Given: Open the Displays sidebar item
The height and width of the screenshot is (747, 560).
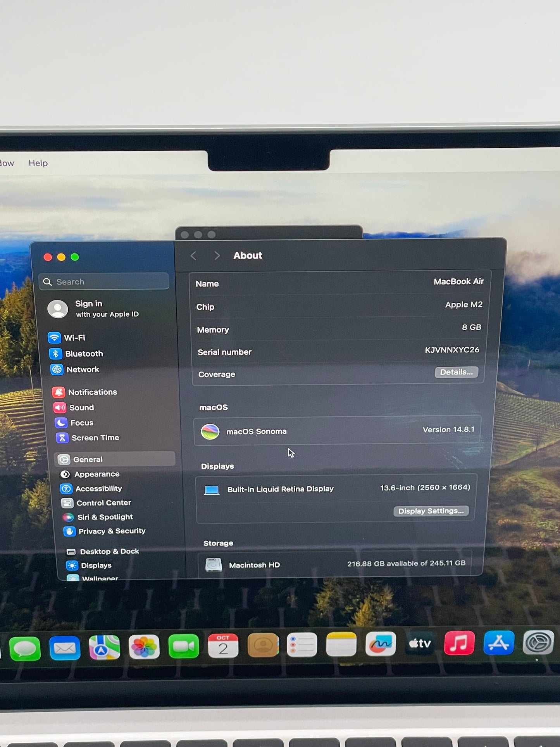Looking at the screenshot, I should point(89,565).
